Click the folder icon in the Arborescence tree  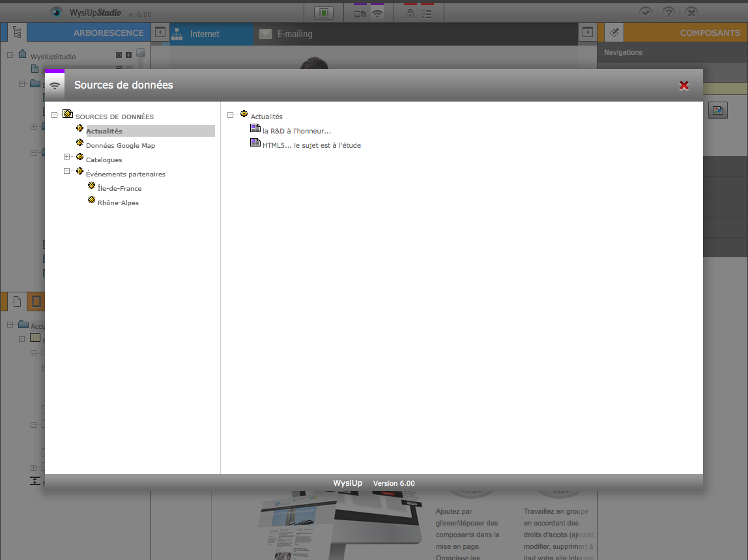click(35, 83)
